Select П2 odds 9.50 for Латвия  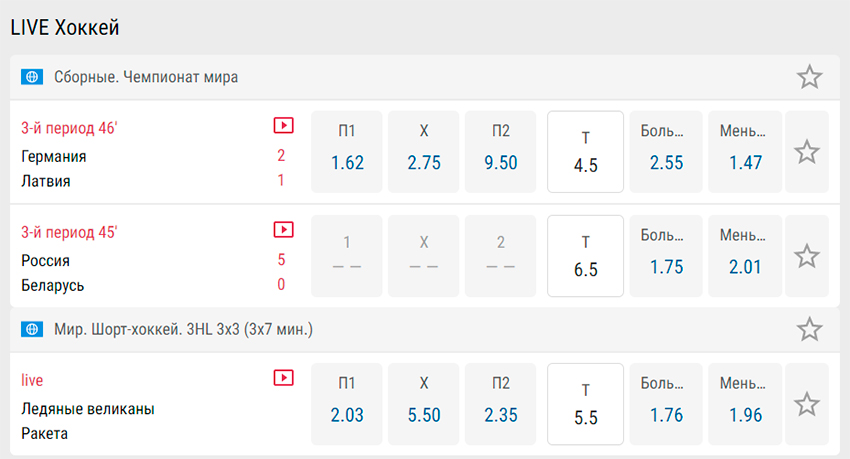pyautogui.click(x=500, y=152)
